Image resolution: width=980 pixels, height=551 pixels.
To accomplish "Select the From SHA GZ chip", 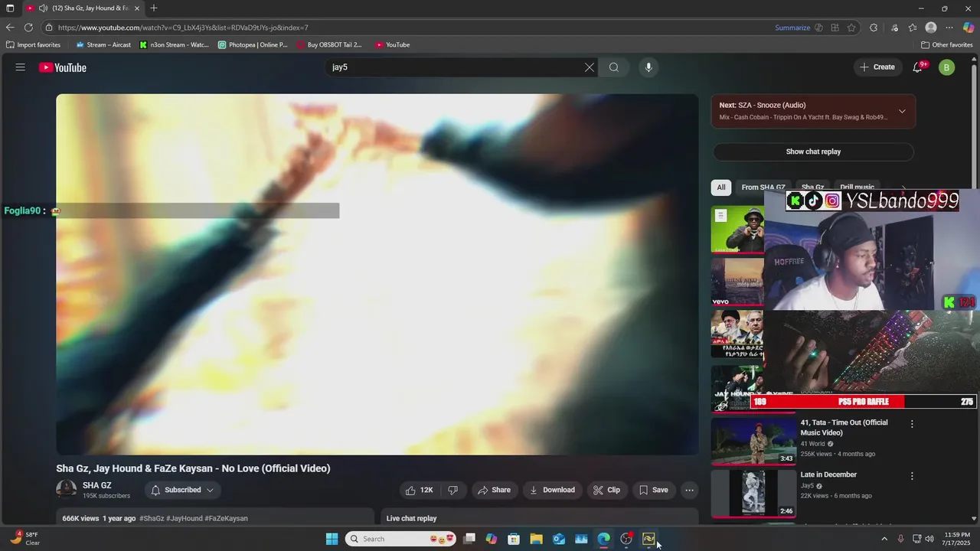I will tap(763, 187).
